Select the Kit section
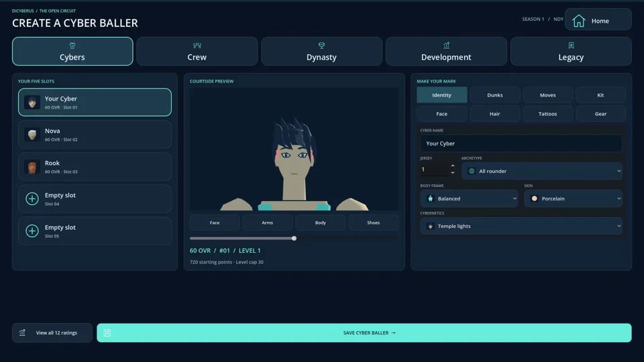644x362 pixels. (600, 95)
